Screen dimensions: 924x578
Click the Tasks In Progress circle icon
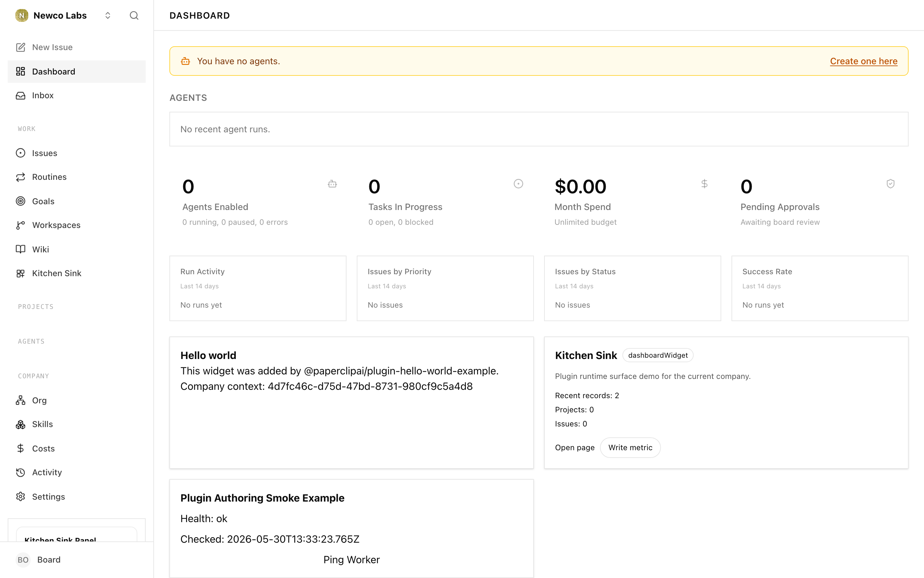click(x=518, y=184)
